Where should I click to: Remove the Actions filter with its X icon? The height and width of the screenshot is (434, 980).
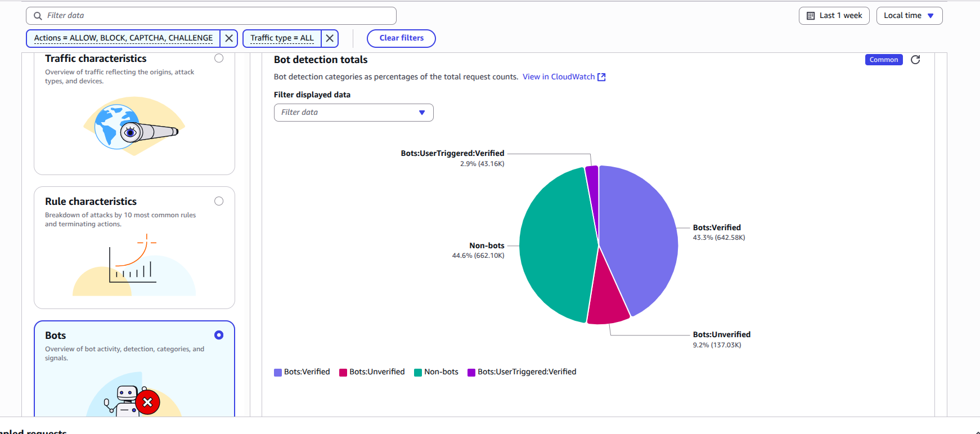click(229, 38)
